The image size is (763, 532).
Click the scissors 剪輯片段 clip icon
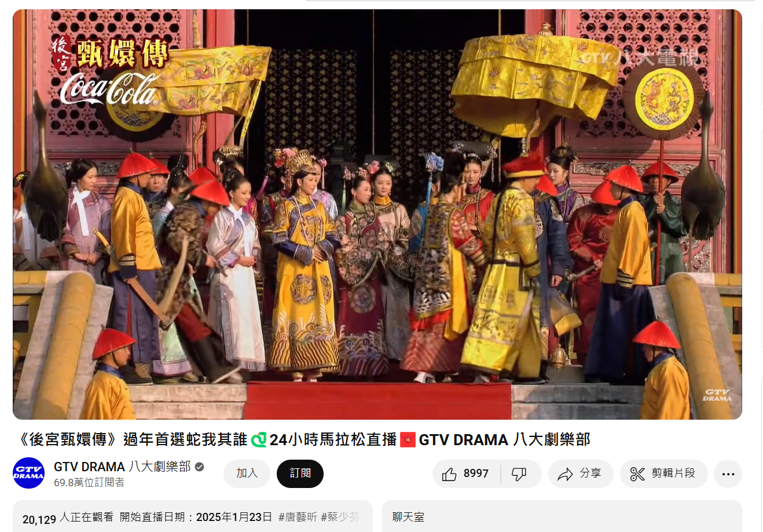[637, 474]
